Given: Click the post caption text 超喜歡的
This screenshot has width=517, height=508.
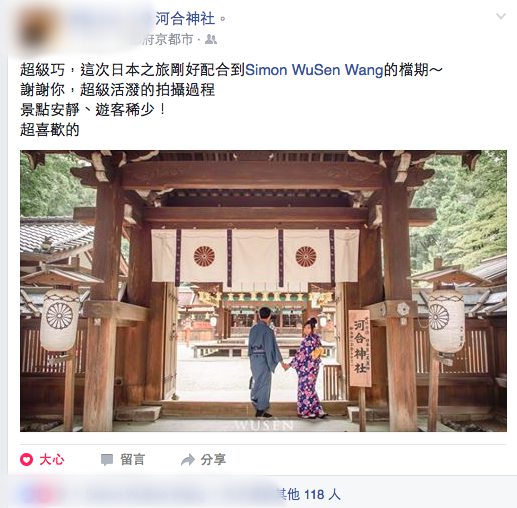Looking at the screenshot, I should [50, 130].
